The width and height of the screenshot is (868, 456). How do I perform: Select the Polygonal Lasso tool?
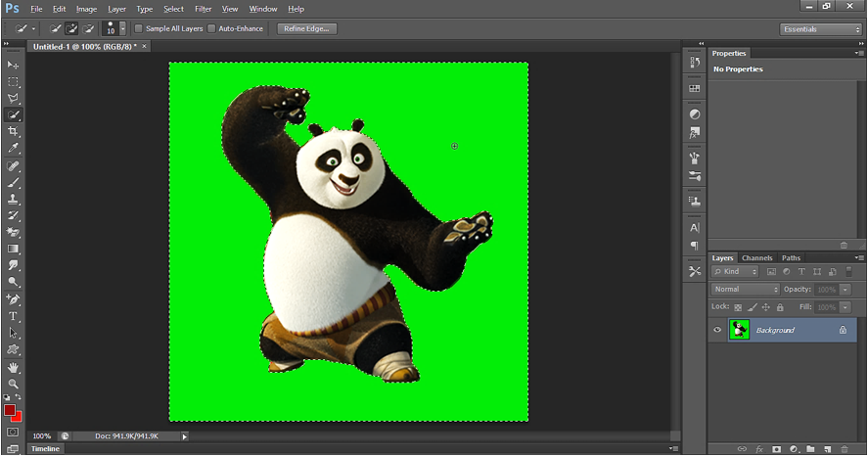coord(13,99)
